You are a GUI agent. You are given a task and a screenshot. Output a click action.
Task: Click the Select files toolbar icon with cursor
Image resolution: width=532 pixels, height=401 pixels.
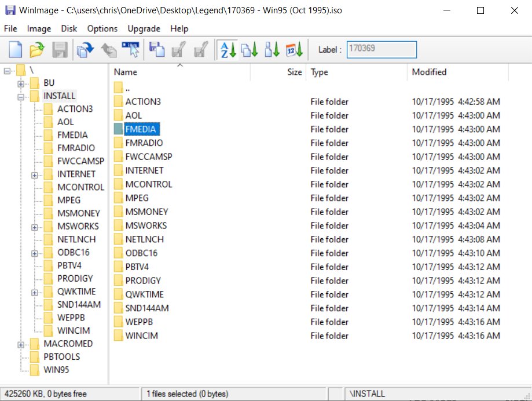pyautogui.click(x=131, y=50)
